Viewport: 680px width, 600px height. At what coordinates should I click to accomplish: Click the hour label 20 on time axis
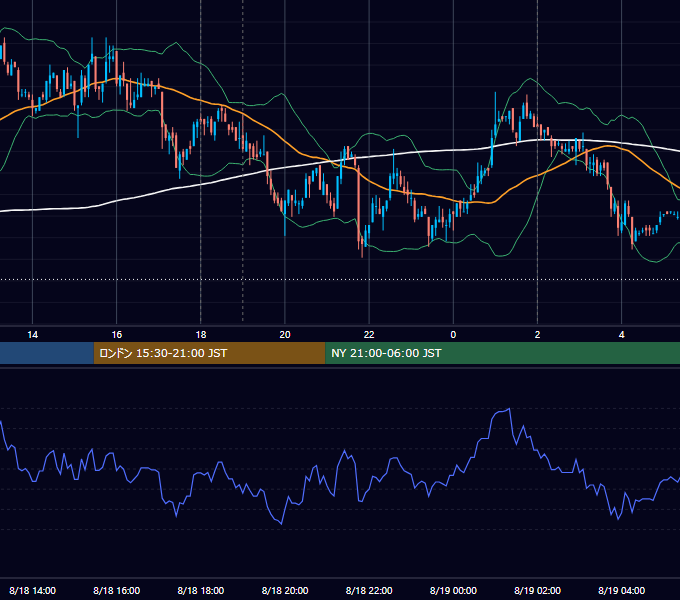pyautogui.click(x=285, y=335)
